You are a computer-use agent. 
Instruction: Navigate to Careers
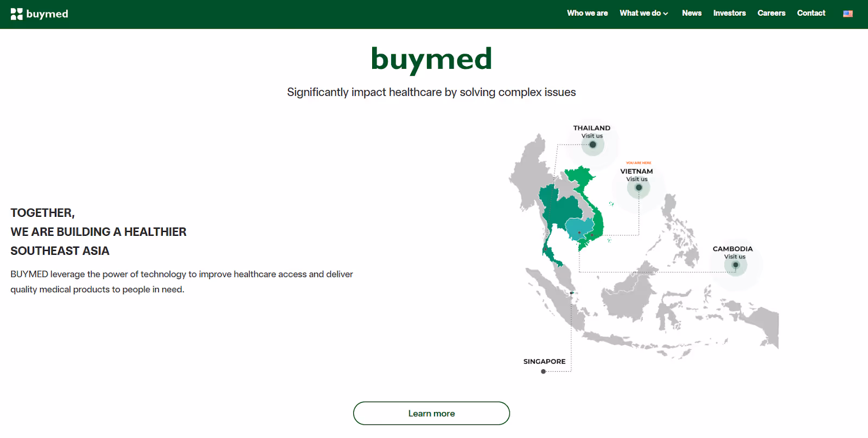click(771, 13)
